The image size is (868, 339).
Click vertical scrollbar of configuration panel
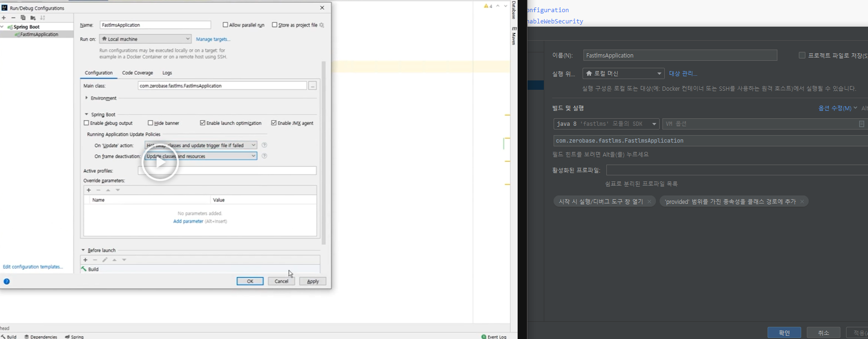323,152
